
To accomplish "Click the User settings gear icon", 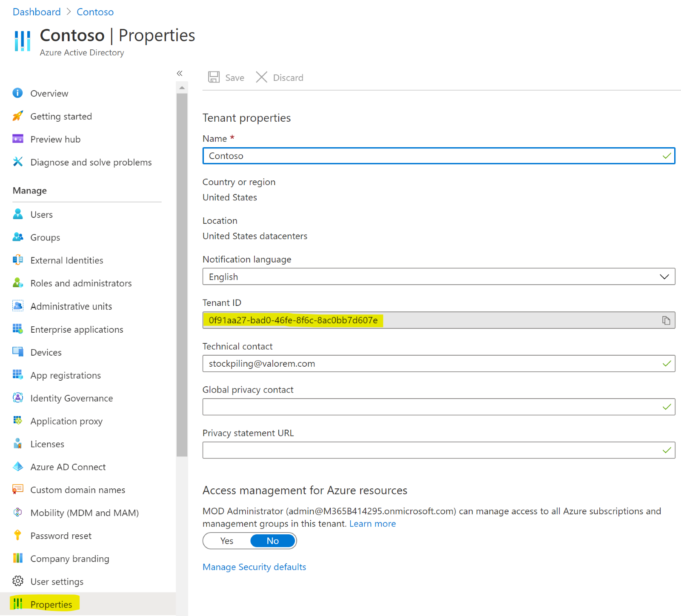I will [x=17, y=581].
